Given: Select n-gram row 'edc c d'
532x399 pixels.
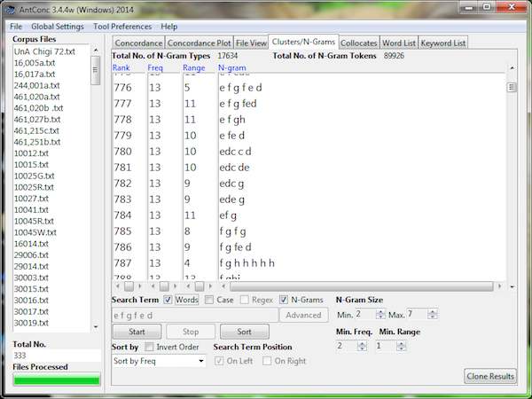Looking at the screenshot, I should point(235,152).
